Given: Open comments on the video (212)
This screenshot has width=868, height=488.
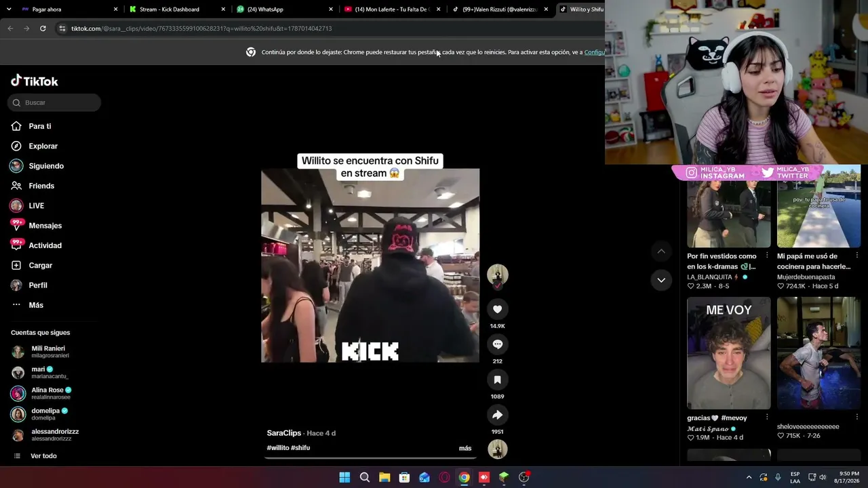Looking at the screenshot, I should 497,344.
